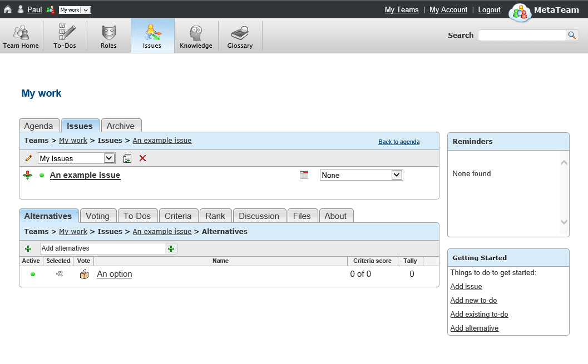Click the Active column header

31,261
